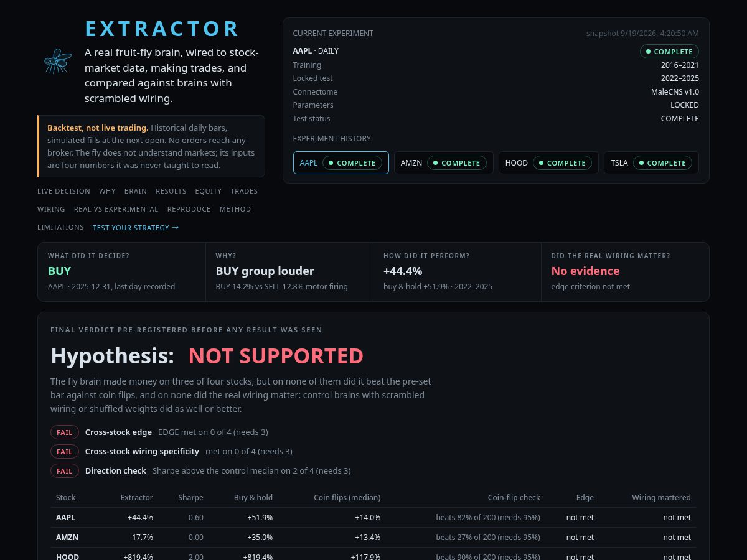Select the AMZN row in results table
The width and height of the screenshot is (747, 560).
[374, 537]
